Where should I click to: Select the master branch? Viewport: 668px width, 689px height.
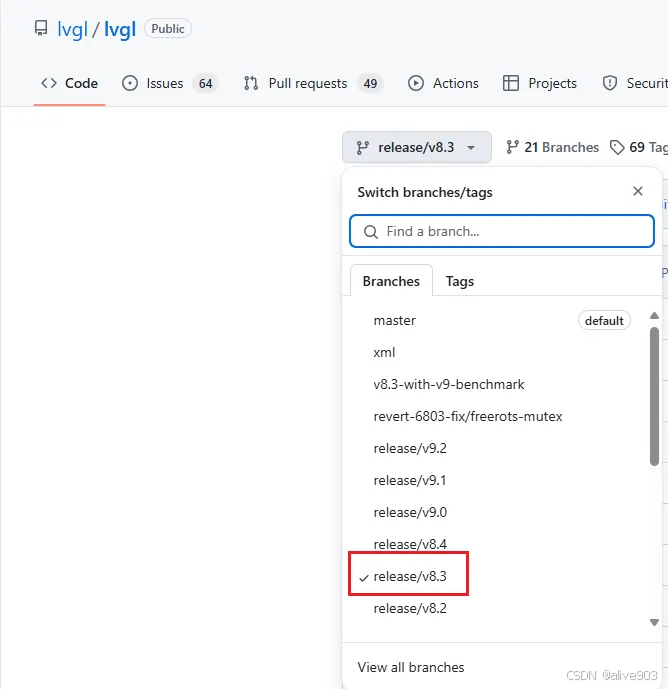pos(501,320)
